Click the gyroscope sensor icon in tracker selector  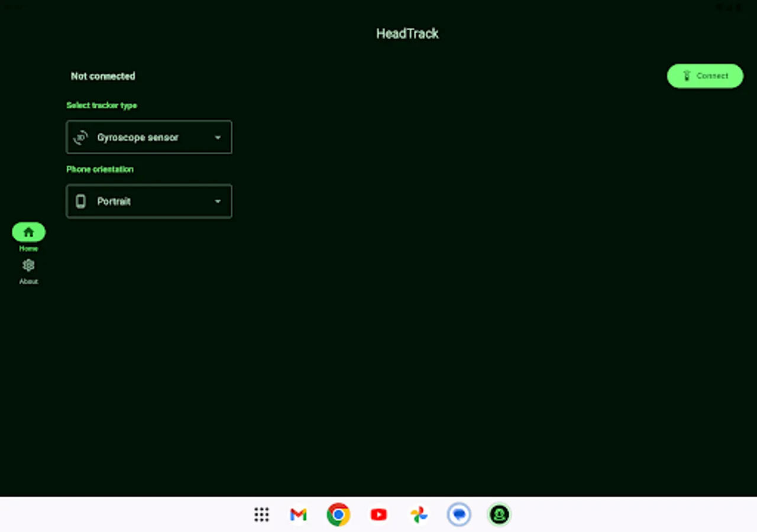point(80,137)
